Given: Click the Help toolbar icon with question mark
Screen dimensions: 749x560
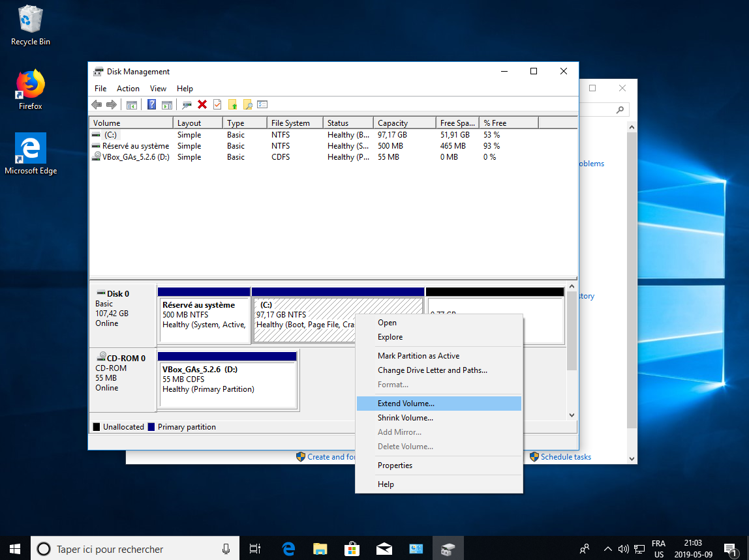Looking at the screenshot, I should click(x=151, y=104).
